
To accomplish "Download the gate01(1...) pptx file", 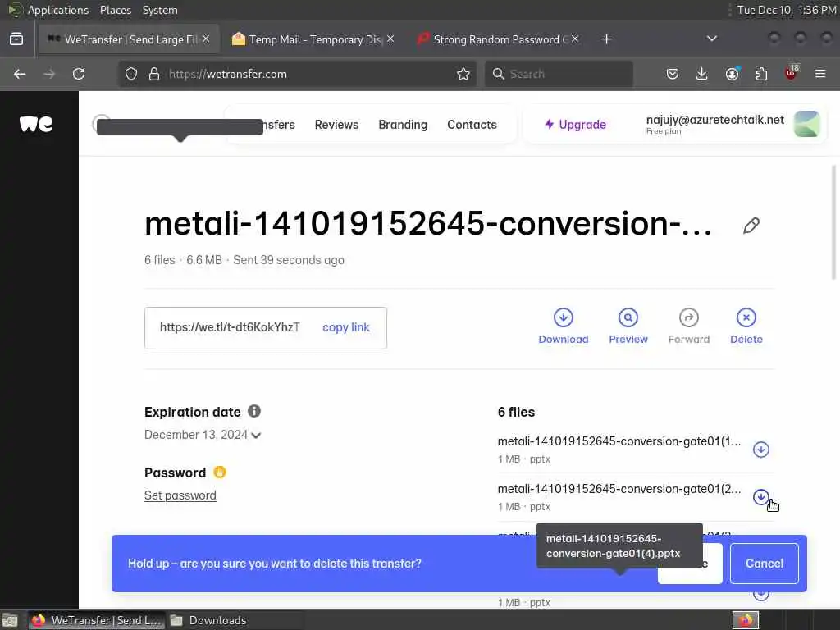I will point(760,450).
